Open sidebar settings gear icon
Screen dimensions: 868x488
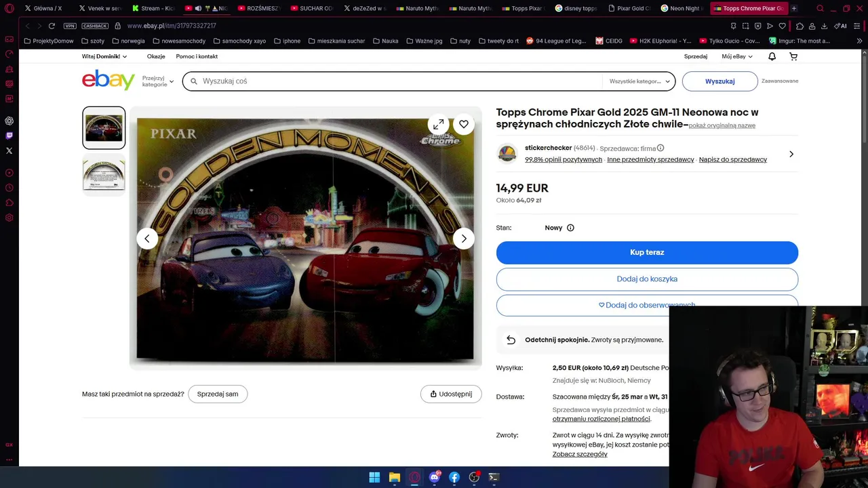point(9,218)
